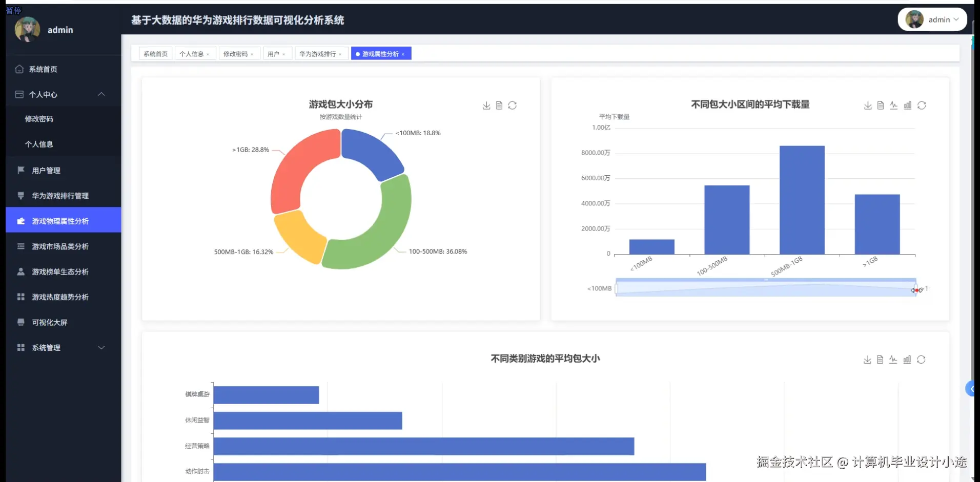Switch to the 华为游戏排行 tab
This screenshot has width=980, height=482.
[x=318, y=54]
